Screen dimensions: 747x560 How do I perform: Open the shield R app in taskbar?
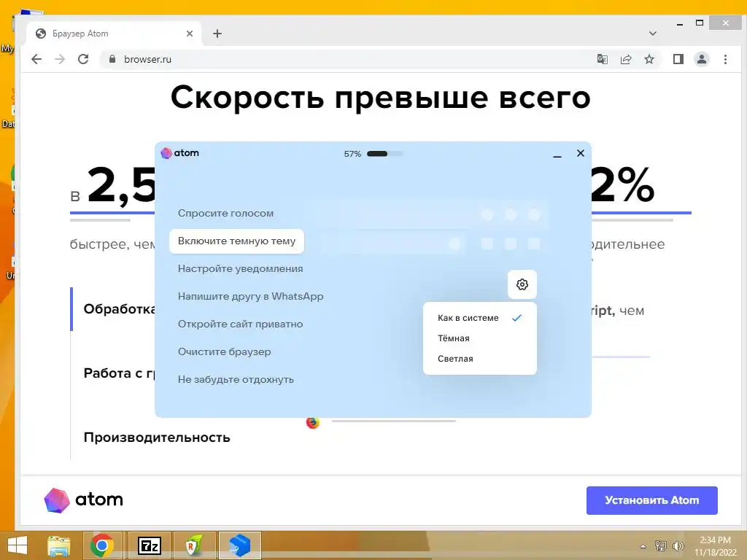tap(194, 545)
